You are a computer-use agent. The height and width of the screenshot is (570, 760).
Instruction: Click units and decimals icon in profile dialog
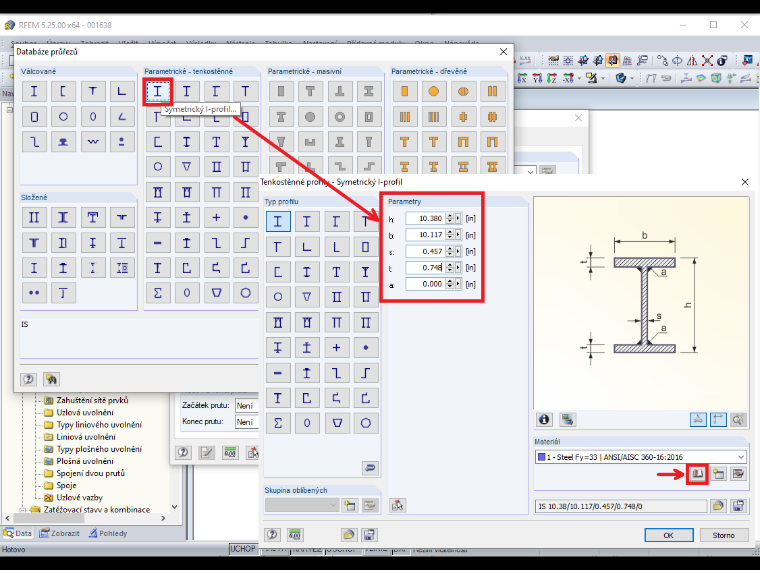pos(295,535)
